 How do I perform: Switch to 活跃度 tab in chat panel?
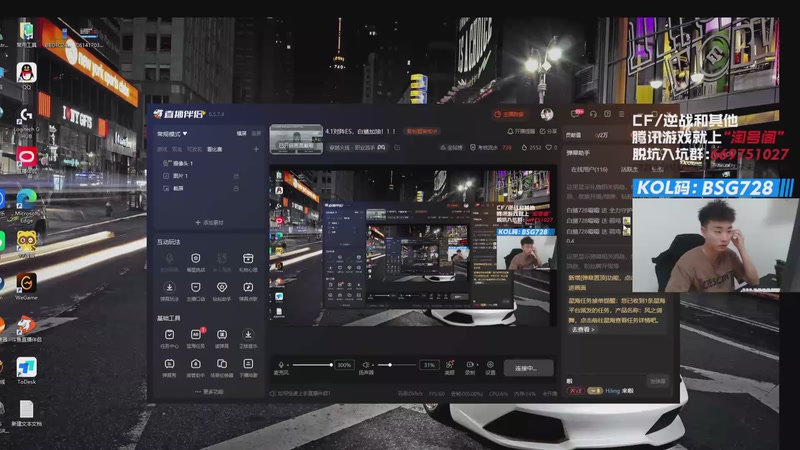[629, 169]
